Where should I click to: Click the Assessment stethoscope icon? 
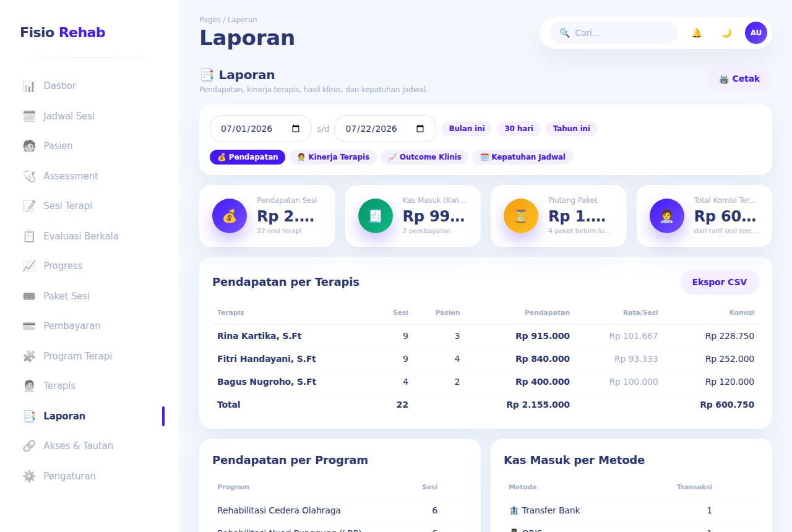(29, 176)
